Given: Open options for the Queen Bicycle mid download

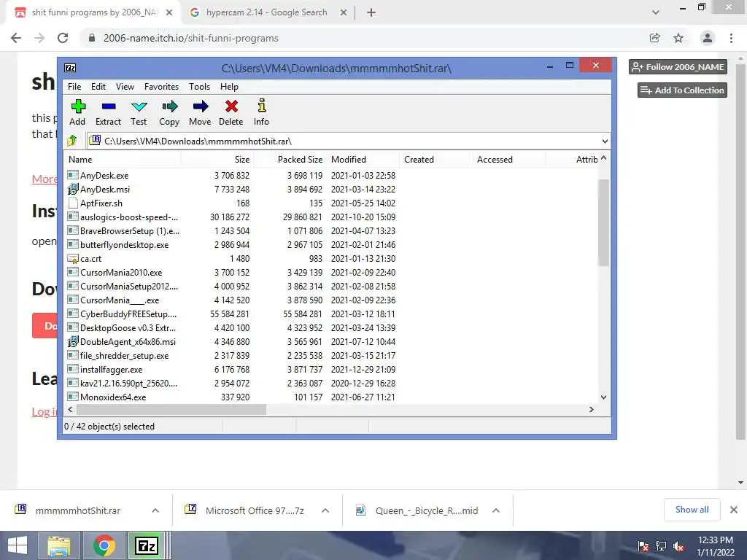Looking at the screenshot, I should (496, 510).
